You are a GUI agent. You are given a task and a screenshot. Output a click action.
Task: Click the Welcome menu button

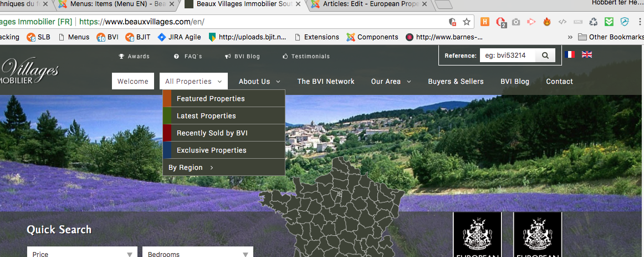pyautogui.click(x=132, y=82)
